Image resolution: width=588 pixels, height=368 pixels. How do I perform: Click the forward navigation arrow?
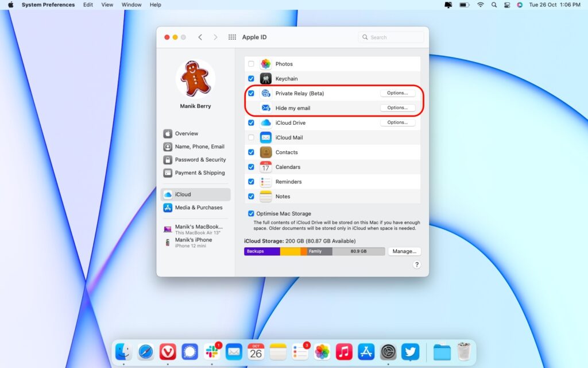pos(215,36)
